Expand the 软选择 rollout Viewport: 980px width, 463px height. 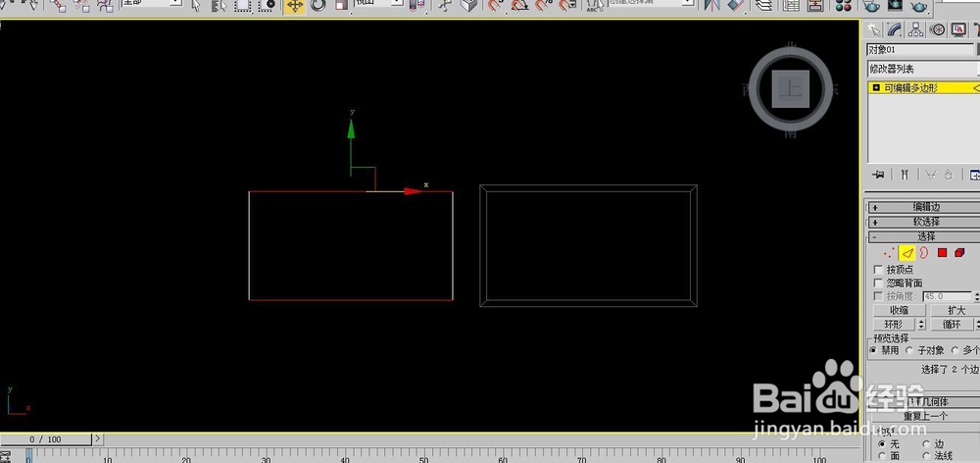(923, 222)
